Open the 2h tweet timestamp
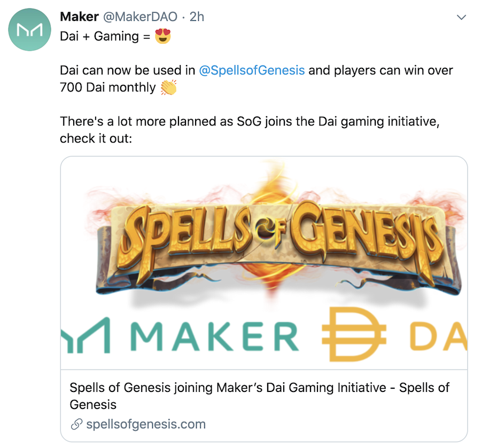 197,17
